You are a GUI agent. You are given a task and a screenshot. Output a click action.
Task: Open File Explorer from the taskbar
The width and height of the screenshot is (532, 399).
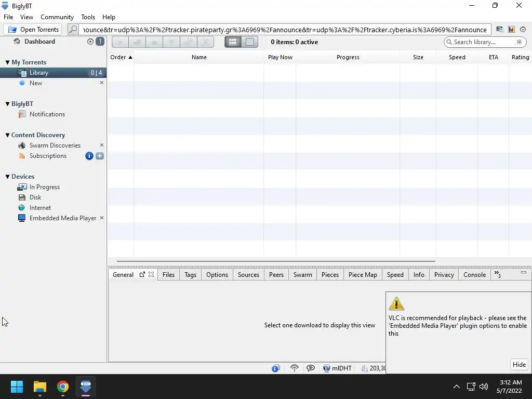pos(39,387)
